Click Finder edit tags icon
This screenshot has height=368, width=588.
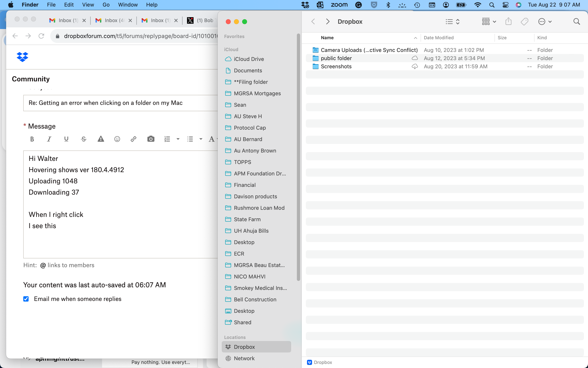(x=524, y=21)
